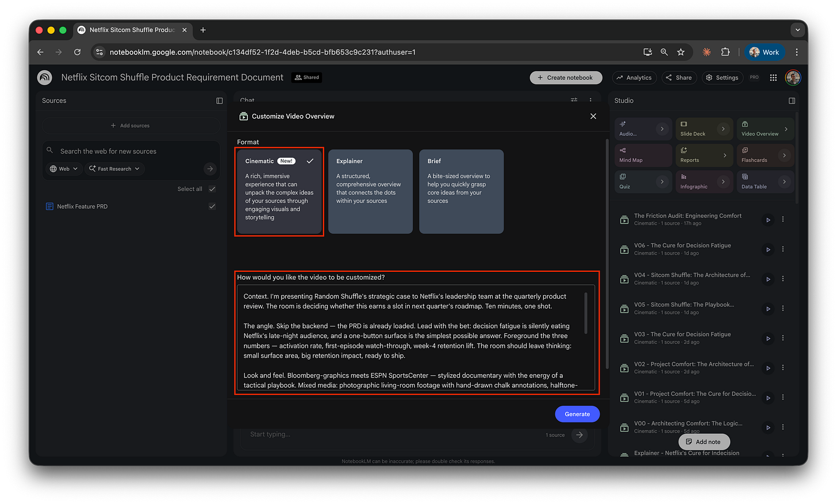Expand Slide Deck options chevron
The width and height of the screenshot is (837, 504).
tap(723, 129)
